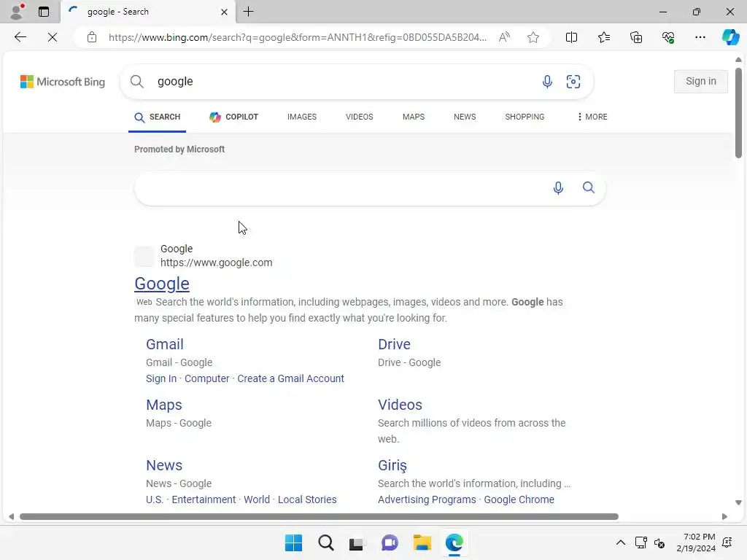
Task: Switch to the IMAGES tab
Action: (x=301, y=117)
